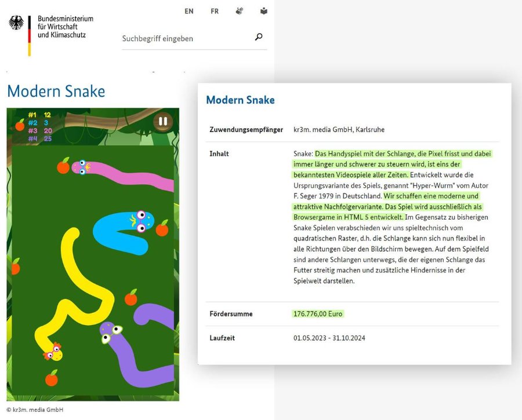Click the apple at bottom left of field
The height and width of the screenshot is (420, 522).
(52, 378)
